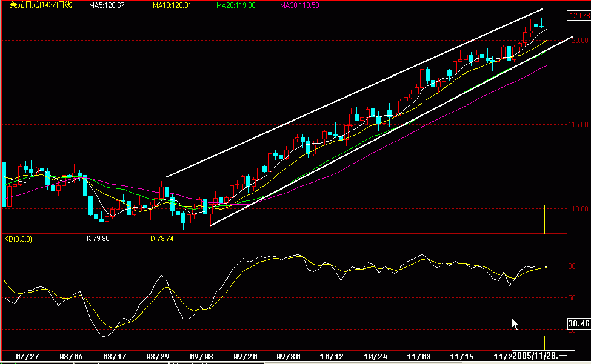Select the 115.00 price axis label
591x364 pixels.
click(578, 125)
